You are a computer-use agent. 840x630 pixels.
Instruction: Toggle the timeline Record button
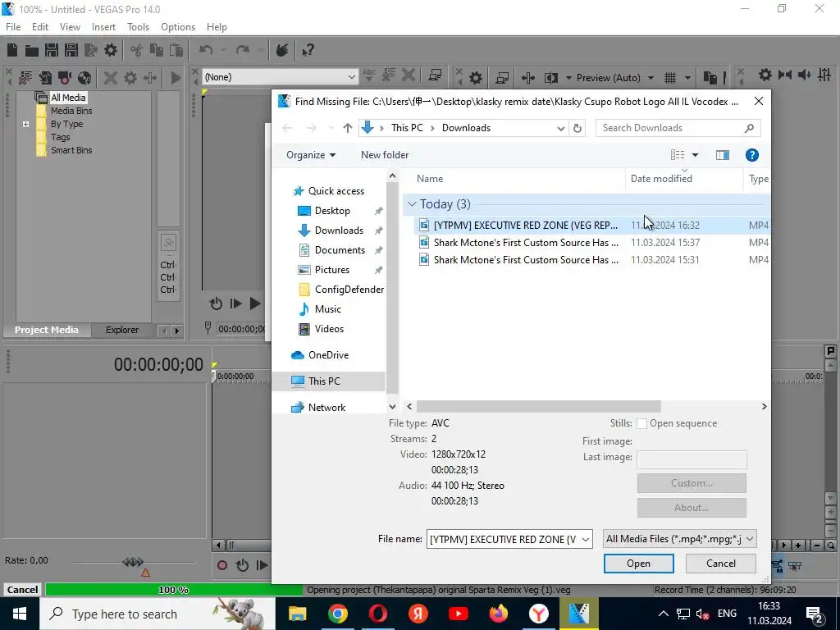[222, 565]
